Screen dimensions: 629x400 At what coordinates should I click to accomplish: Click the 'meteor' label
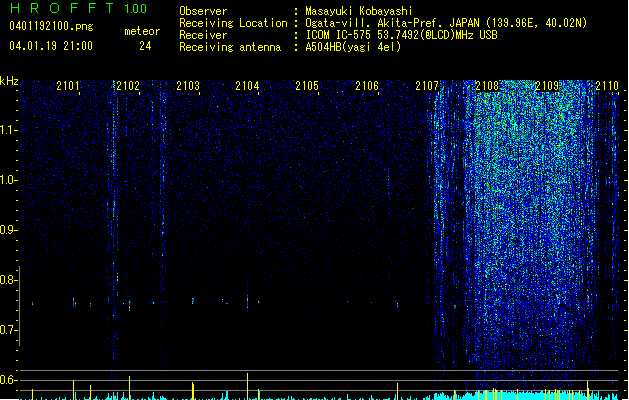tap(142, 31)
